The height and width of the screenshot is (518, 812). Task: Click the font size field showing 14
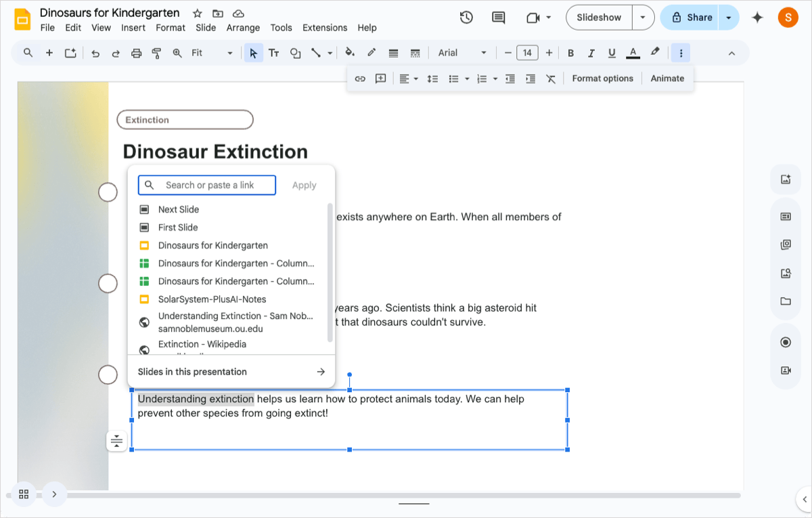527,53
